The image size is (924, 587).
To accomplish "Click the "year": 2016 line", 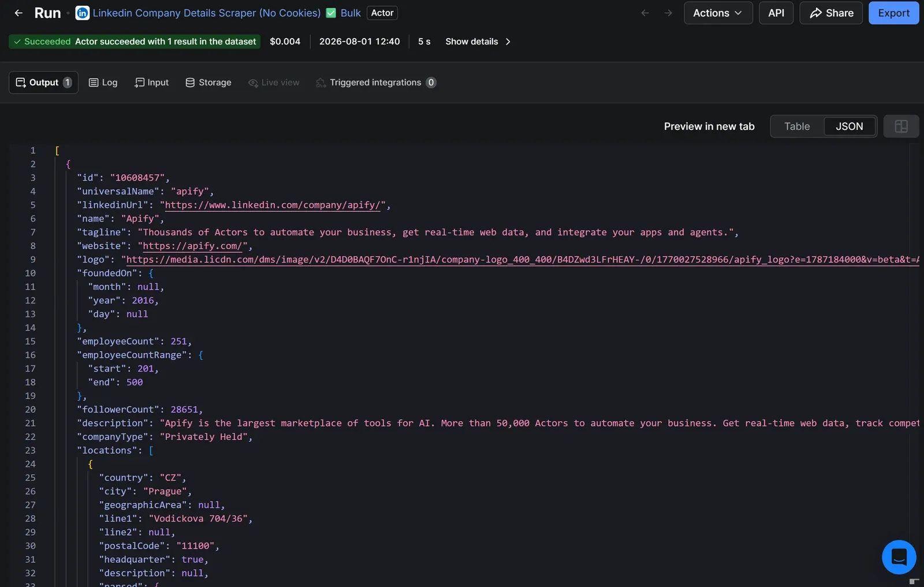I will [123, 301].
